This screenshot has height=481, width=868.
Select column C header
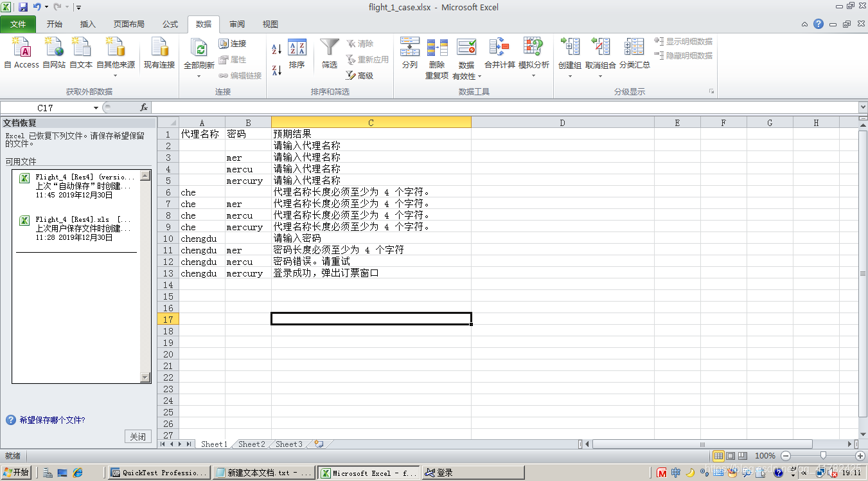pos(371,123)
